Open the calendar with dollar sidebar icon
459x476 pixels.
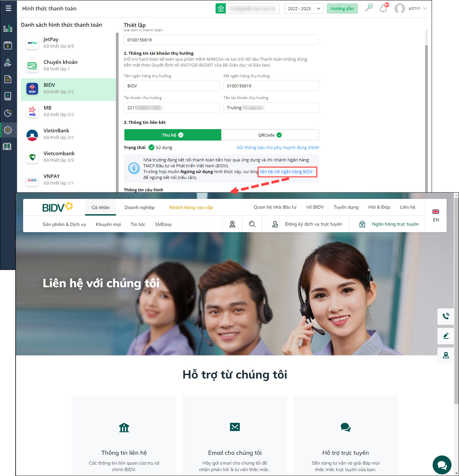tap(8, 45)
